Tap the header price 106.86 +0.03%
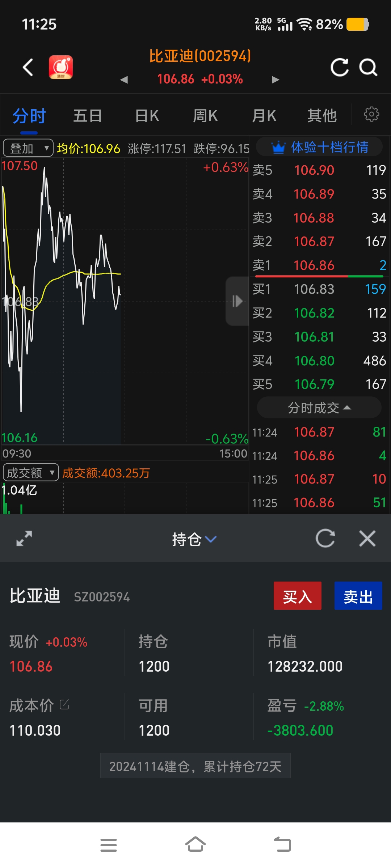 200,79
